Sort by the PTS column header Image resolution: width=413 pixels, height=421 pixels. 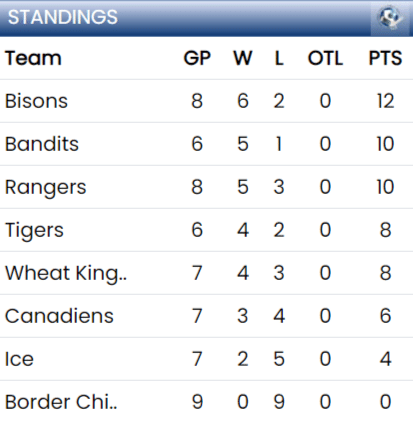(x=385, y=58)
